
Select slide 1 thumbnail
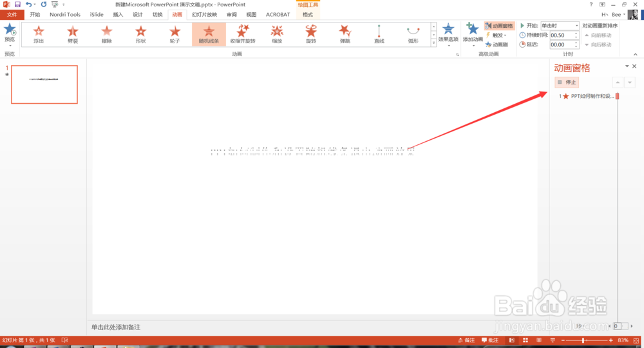click(44, 84)
